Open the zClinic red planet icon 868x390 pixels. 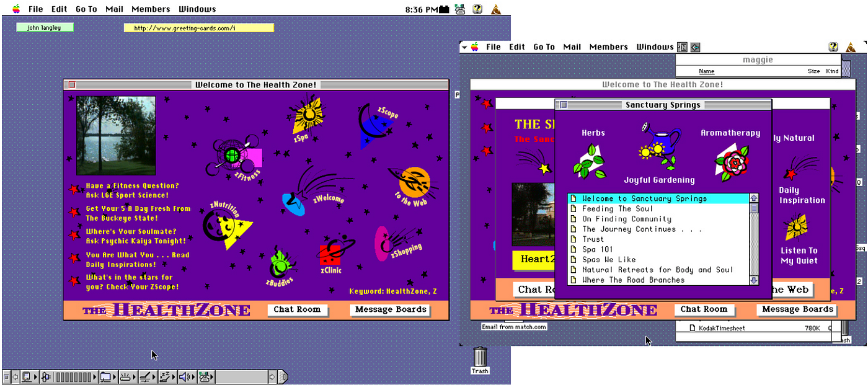335,249
